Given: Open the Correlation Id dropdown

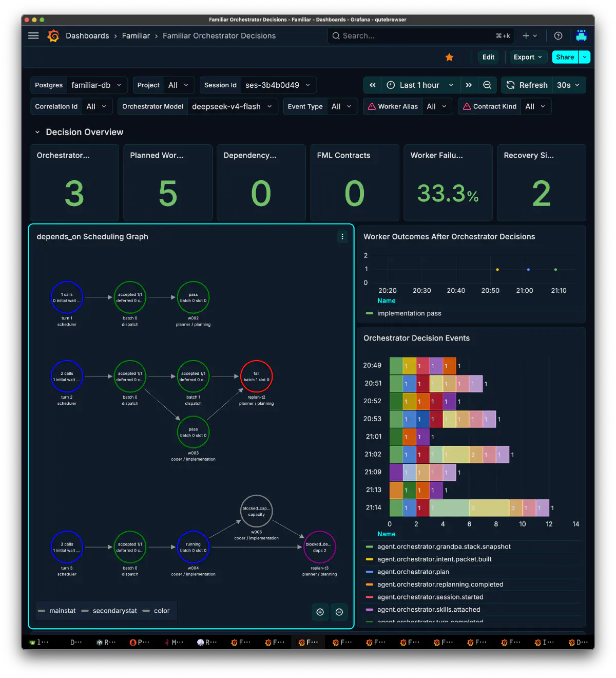Looking at the screenshot, I should click(97, 106).
